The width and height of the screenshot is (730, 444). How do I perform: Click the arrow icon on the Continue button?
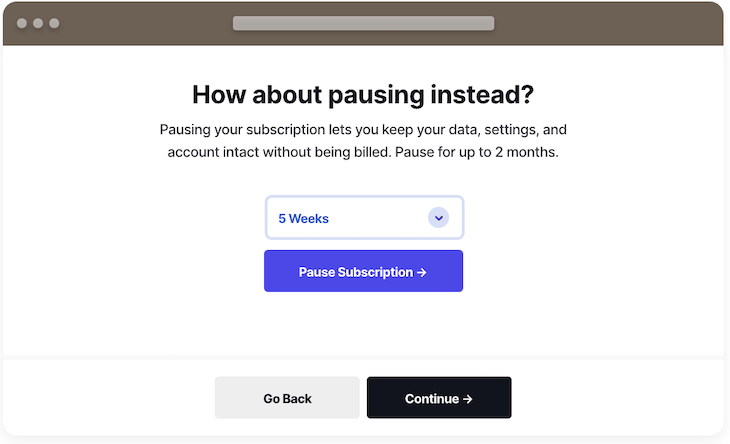click(467, 399)
